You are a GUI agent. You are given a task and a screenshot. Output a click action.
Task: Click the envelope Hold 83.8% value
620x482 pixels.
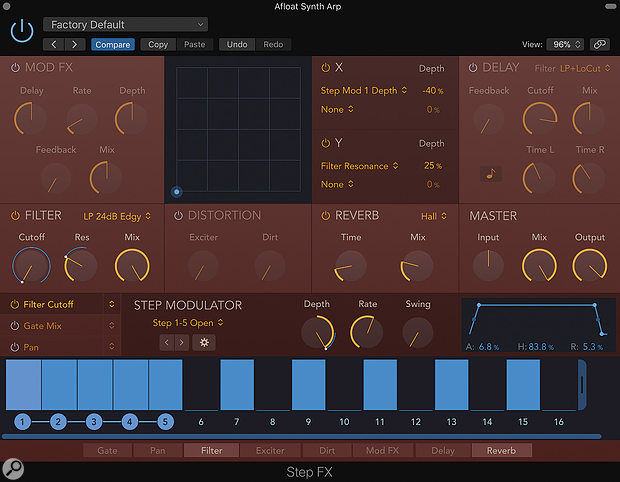(x=541, y=347)
